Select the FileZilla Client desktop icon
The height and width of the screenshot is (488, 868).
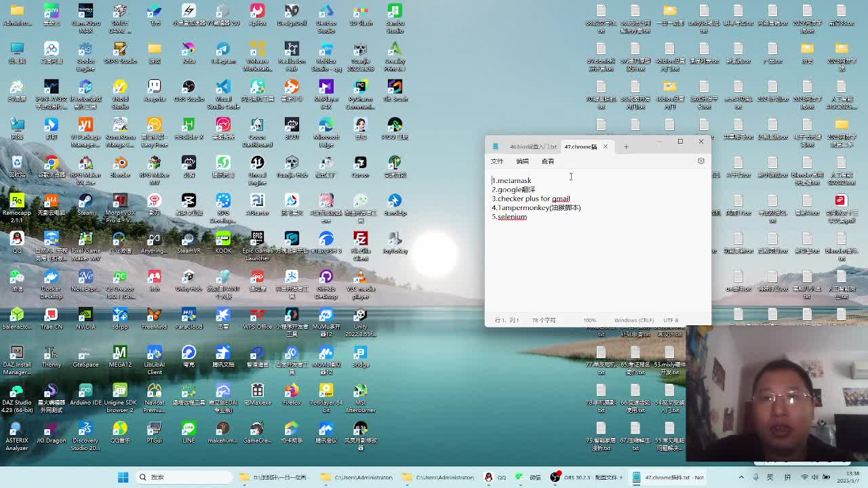click(361, 246)
